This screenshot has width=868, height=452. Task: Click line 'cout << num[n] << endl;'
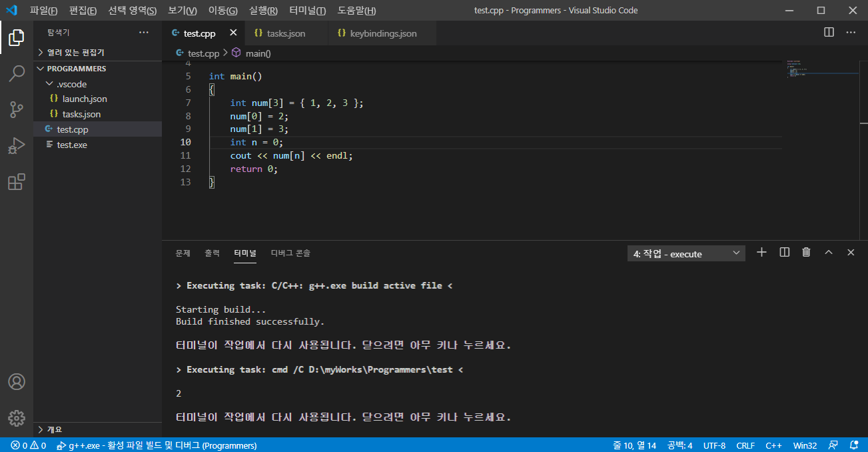(291, 155)
